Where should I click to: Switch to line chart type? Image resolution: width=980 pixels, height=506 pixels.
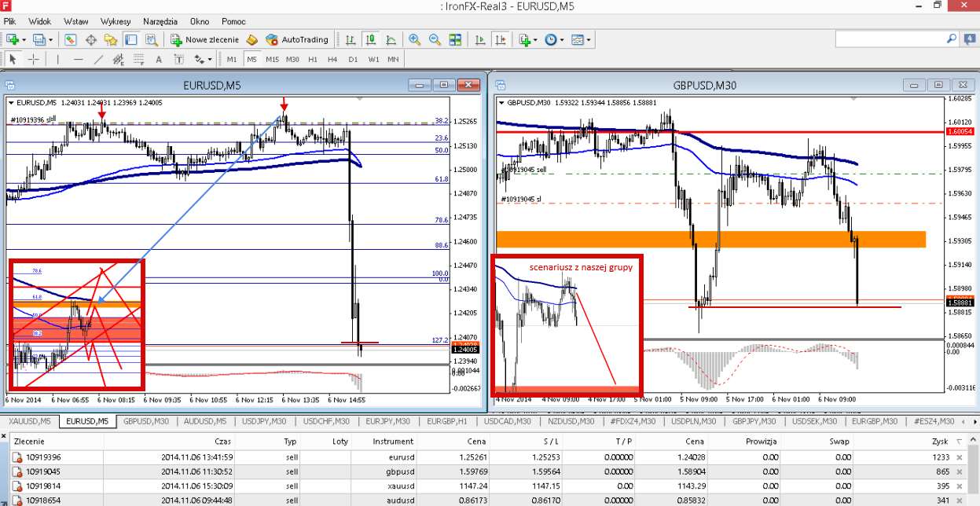point(390,39)
